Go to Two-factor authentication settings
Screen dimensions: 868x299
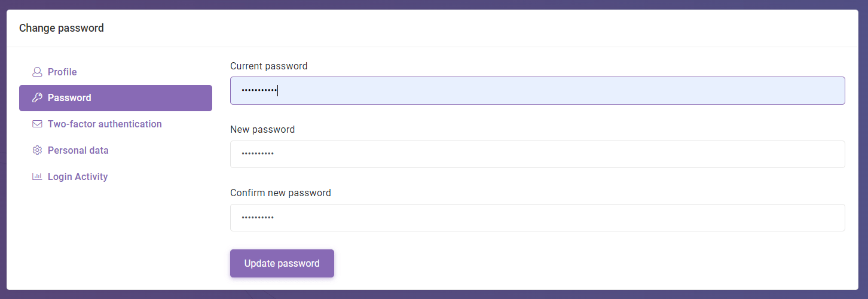pyautogui.click(x=105, y=124)
